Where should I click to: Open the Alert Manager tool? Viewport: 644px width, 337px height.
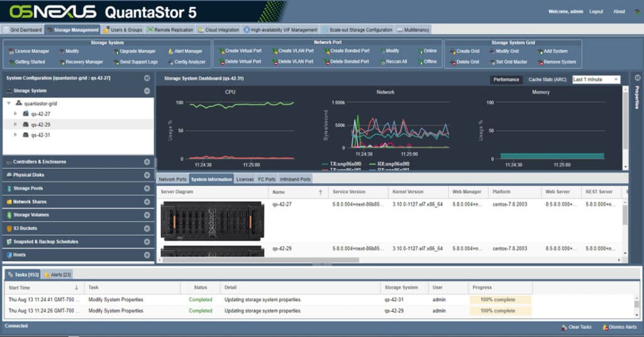pyautogui.click(x=185, y=52)
